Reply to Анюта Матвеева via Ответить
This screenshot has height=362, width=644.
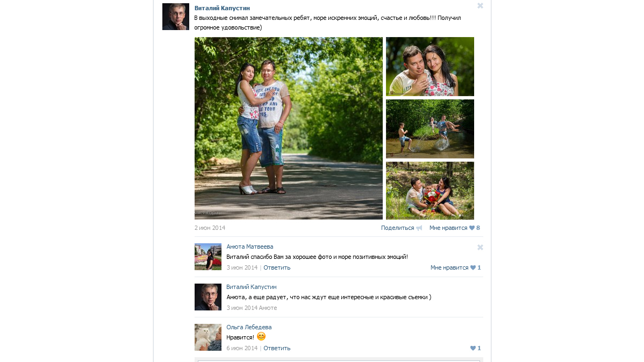(x=277, y=267)
